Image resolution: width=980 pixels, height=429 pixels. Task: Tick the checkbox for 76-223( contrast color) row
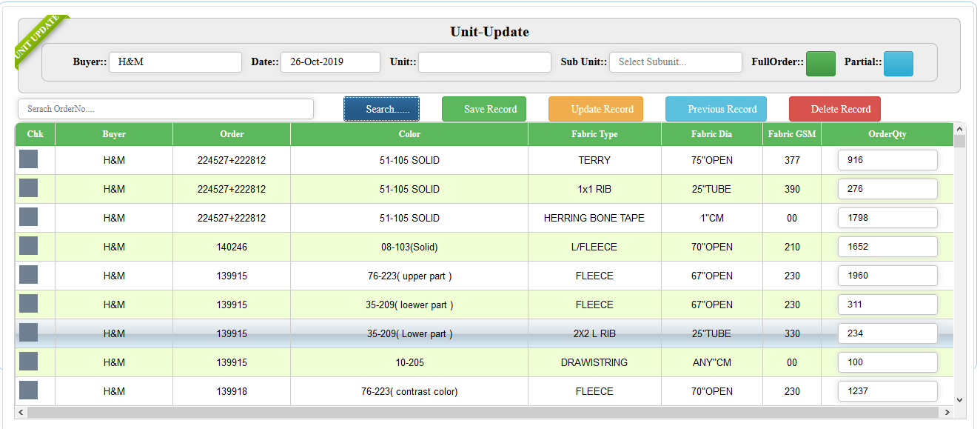point(28,390)
